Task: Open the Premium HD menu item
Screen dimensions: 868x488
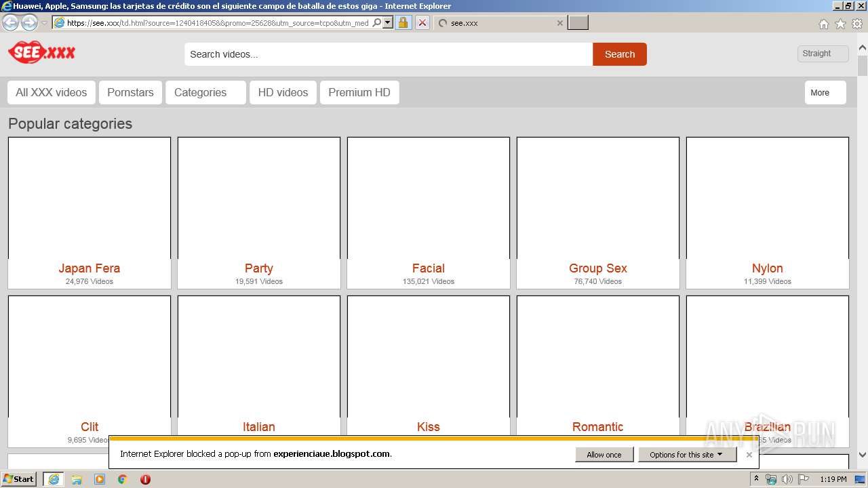Action: 359,92
